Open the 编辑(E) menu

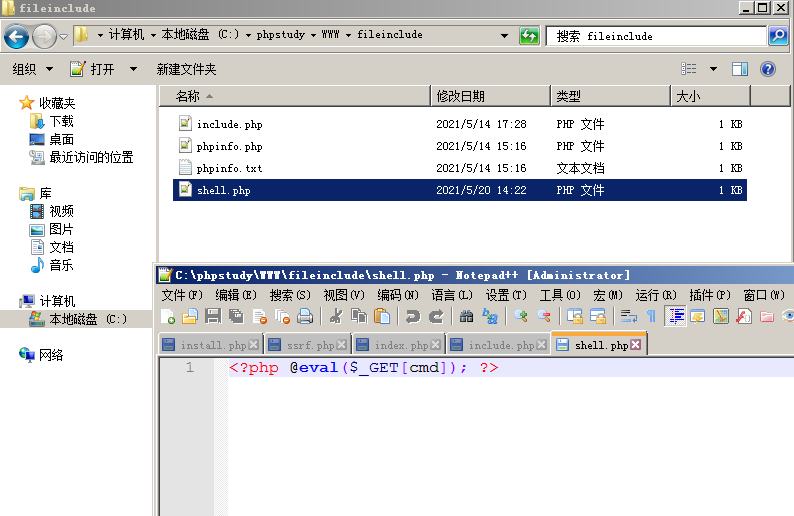[235, 295]
